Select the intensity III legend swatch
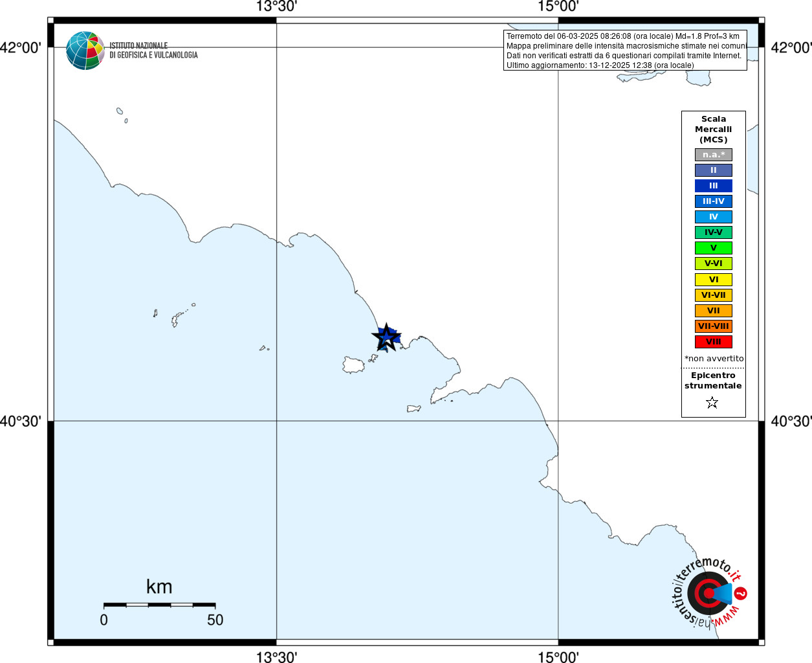812x663 pixels. (714, 186)
